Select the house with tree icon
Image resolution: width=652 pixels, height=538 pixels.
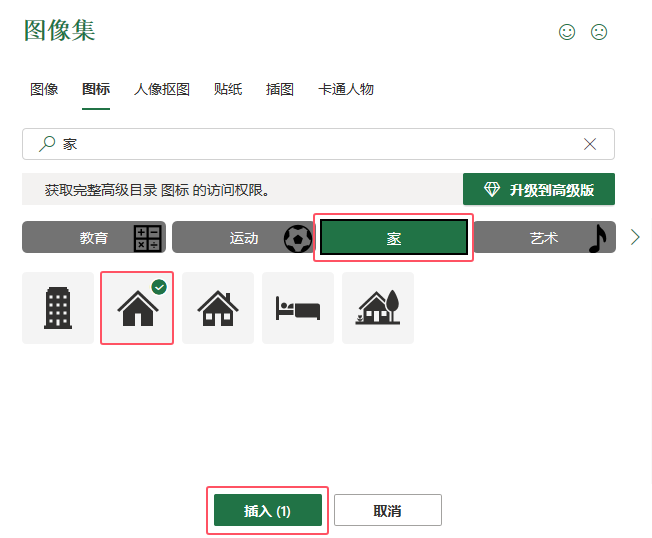point(378,308)
